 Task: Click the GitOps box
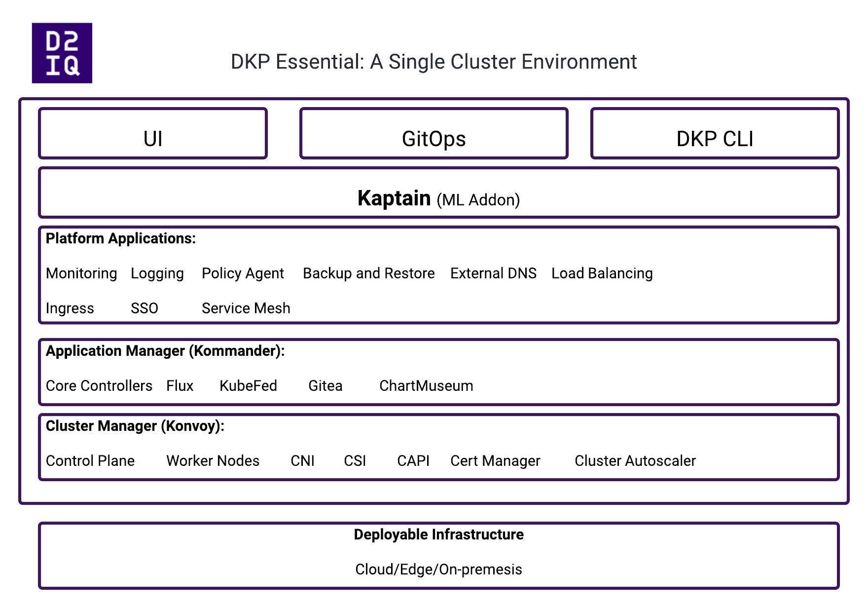434,133
